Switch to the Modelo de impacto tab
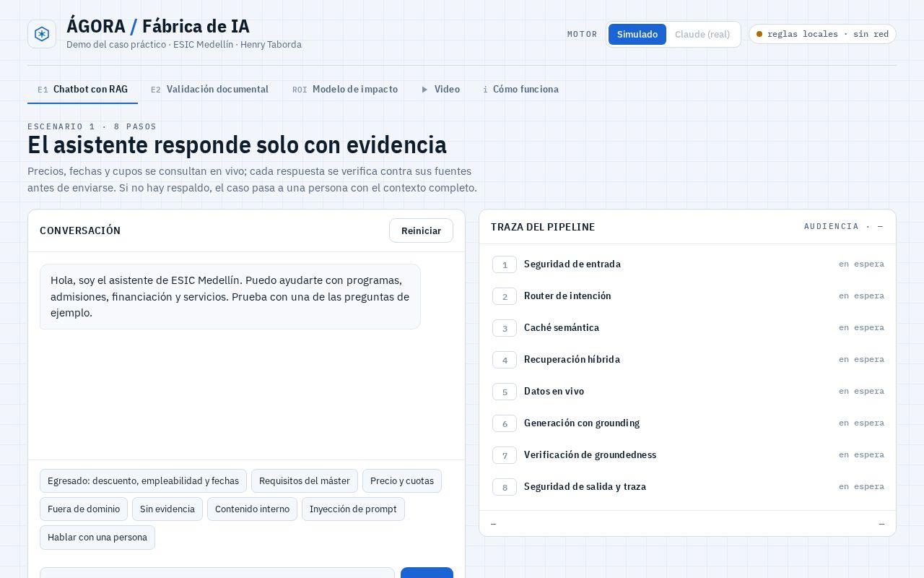Image resolution: width=924 pixels, height=578 pixels. click(345, 90)
